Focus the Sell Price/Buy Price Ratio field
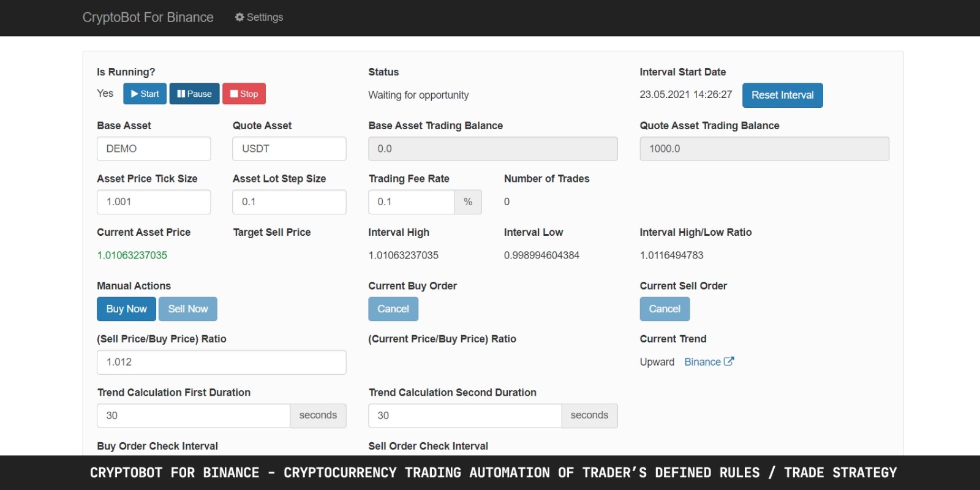This screenshot has width=980, height=490. coord(221,362)
